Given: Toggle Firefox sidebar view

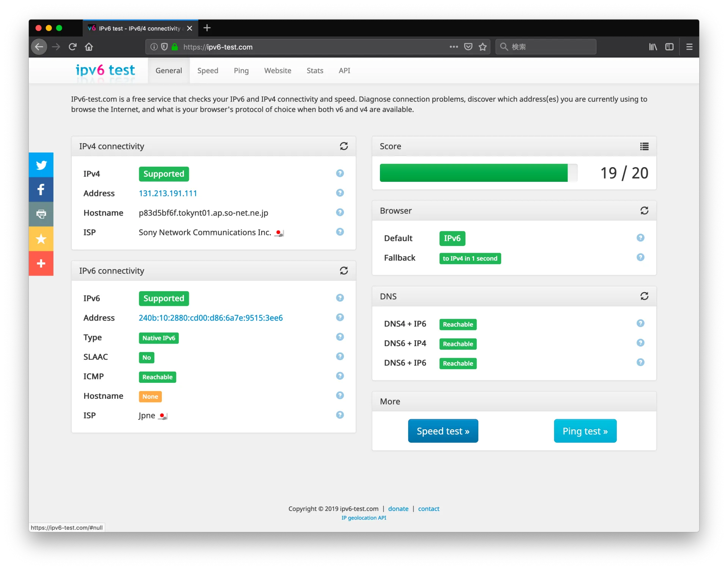Looking at the screenshot, I should tap(669, 47).
